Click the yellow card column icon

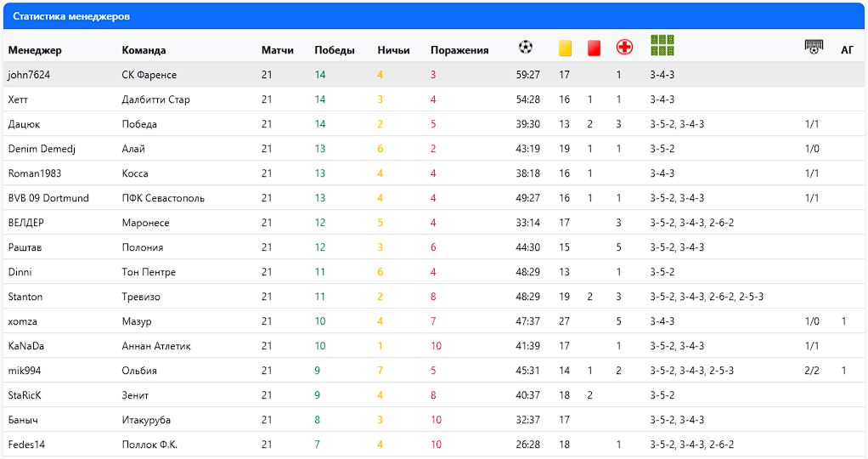(565, 48)
